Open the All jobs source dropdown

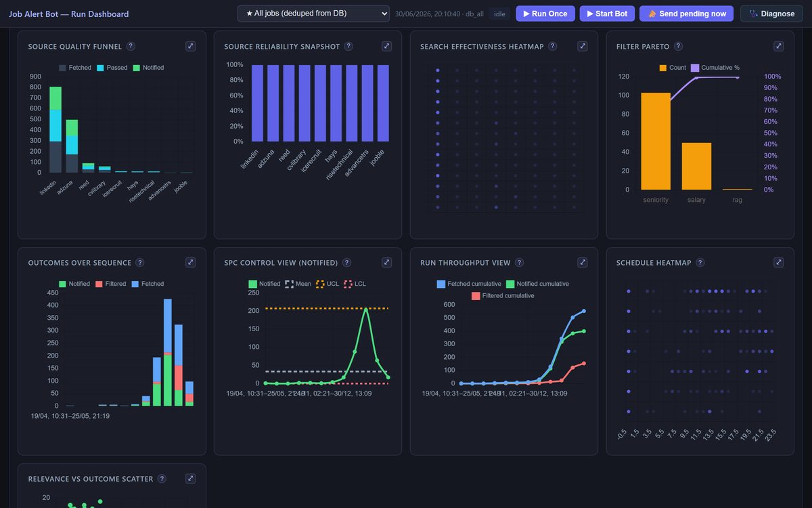tap(313, 14)
